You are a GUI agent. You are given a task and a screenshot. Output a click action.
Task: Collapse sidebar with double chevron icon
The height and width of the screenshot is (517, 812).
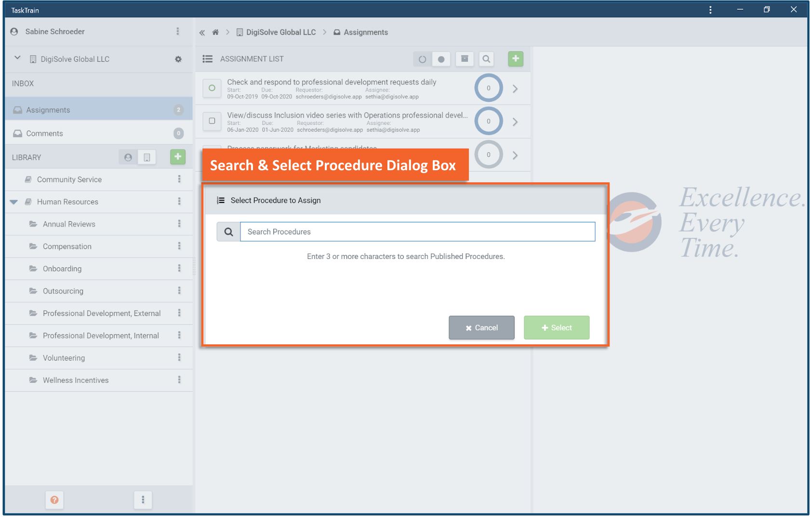(x=202, y=33)
